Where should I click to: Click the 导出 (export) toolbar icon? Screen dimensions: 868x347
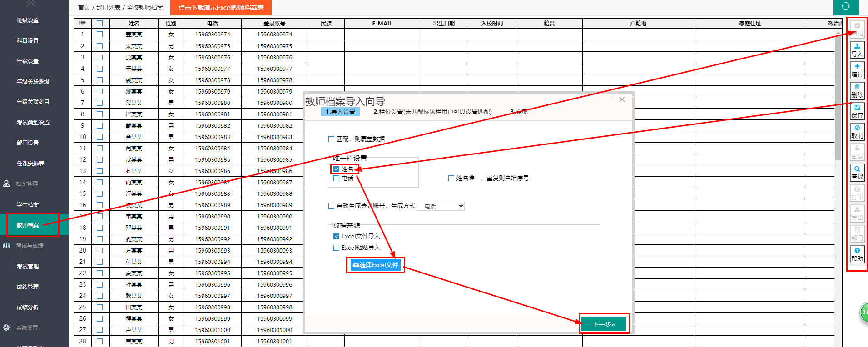point(857,213)
